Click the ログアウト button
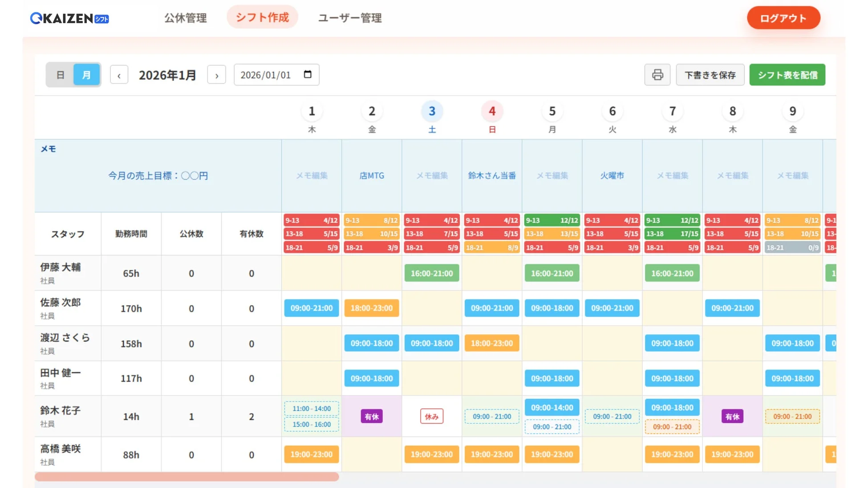The height and width of the screenshot is (488, 868). (x=783, y=18)
